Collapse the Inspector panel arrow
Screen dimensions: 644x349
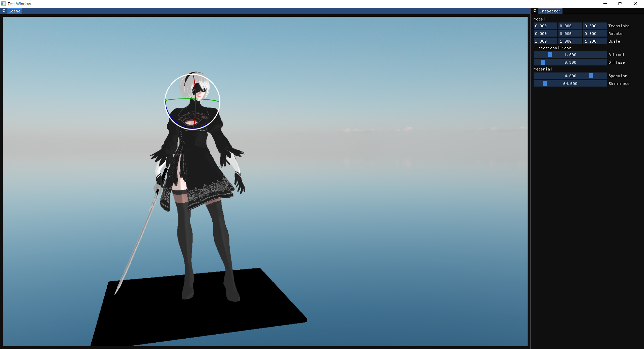[x=535, y=11]
